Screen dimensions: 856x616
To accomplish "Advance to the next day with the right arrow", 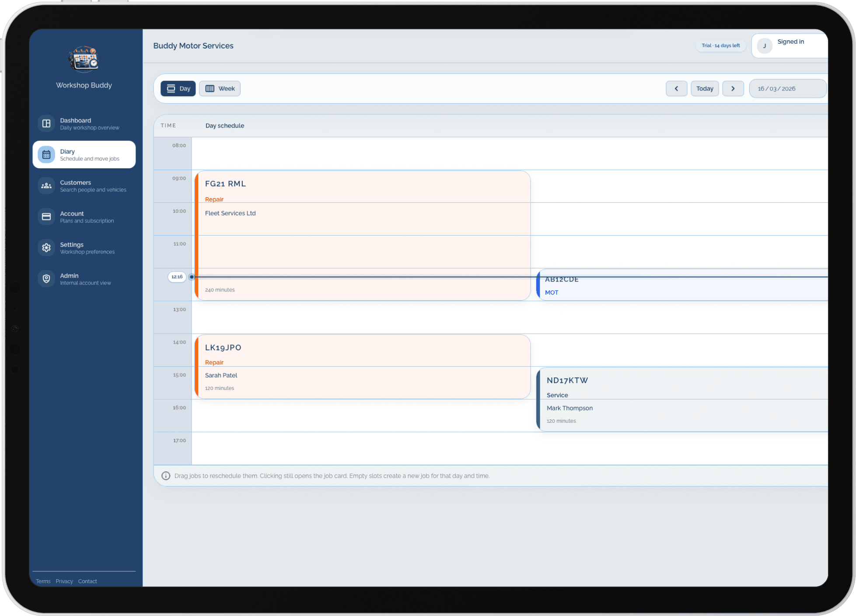I will (733, 88).
